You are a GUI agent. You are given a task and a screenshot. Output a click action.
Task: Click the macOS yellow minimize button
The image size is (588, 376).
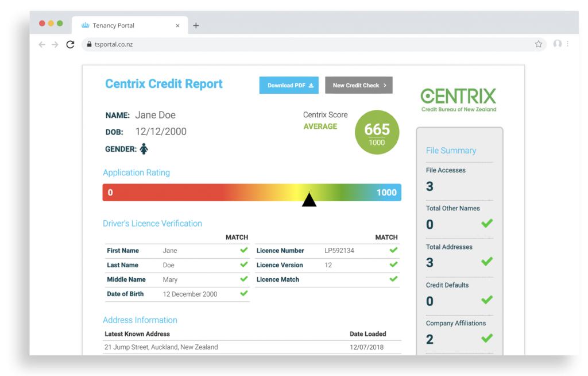point(51,24)
